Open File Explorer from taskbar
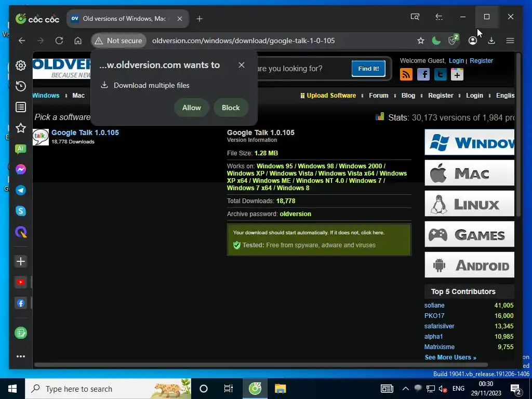Image resolution: width=532 pixels, height=399 pixels. pyautogui.click(x=280, y=389)
